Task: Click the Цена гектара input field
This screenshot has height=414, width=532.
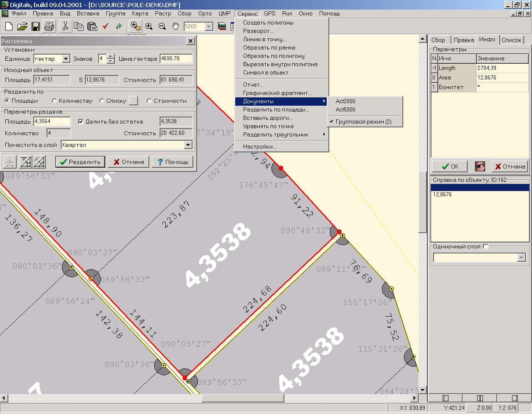Action: click(x=176, y=59)
